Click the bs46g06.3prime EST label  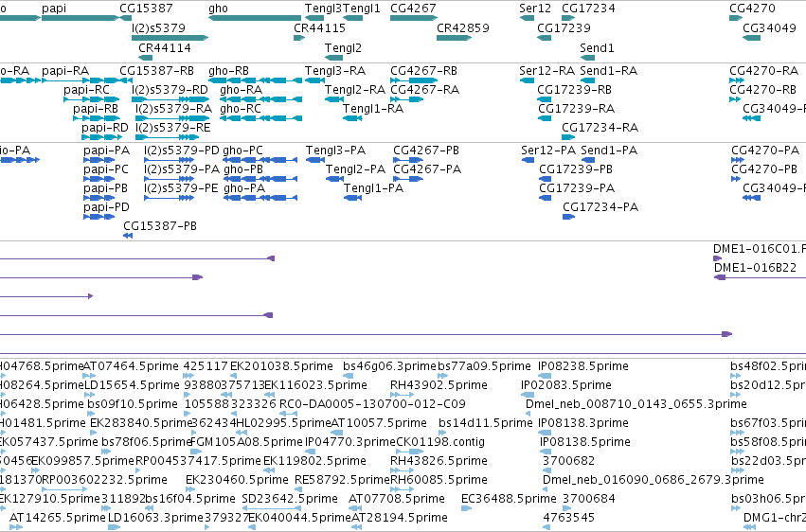(389, 366)
